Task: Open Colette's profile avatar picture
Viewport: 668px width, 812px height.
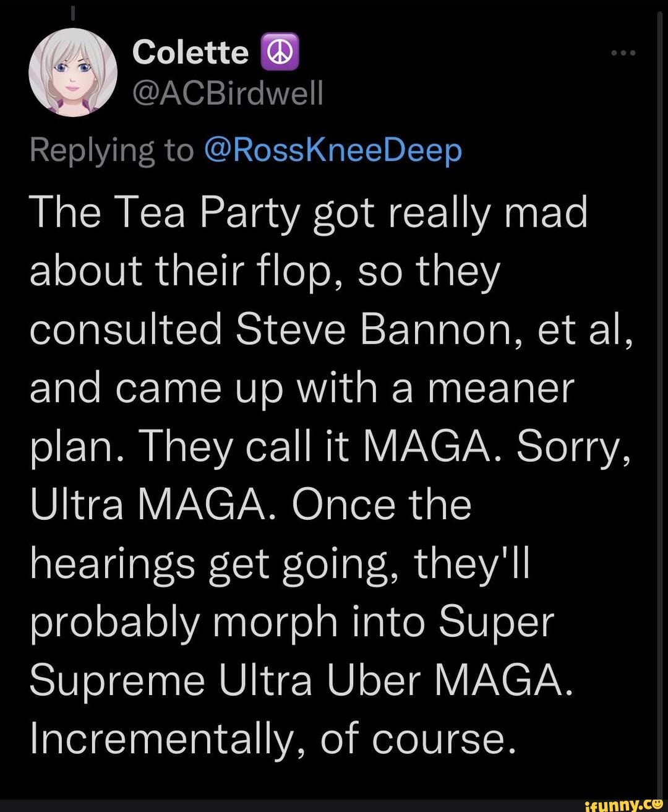Action: click(x=73, y=72)
